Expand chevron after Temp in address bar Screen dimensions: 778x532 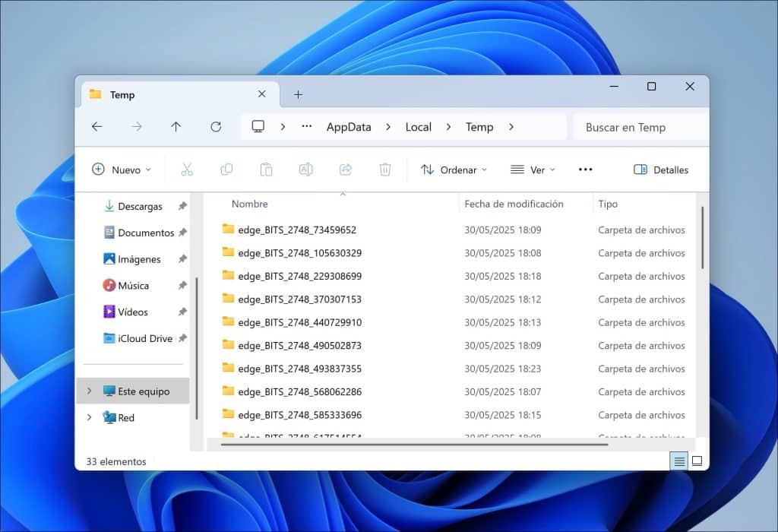coord(511,127)
